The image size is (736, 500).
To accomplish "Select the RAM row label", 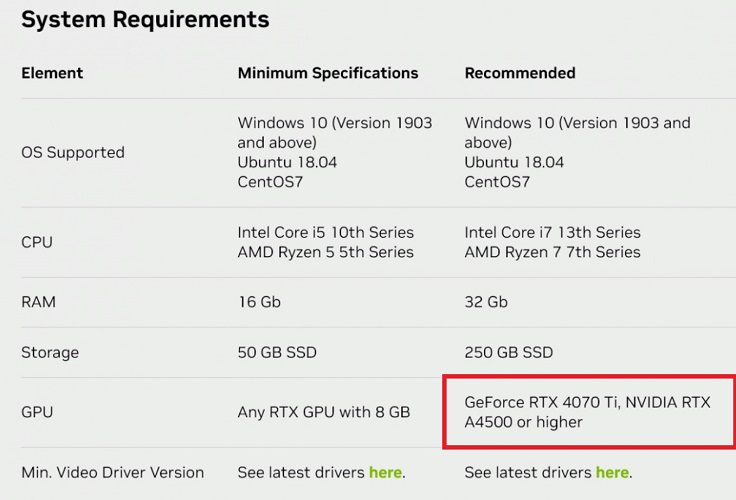I will [x=38, y=302].
